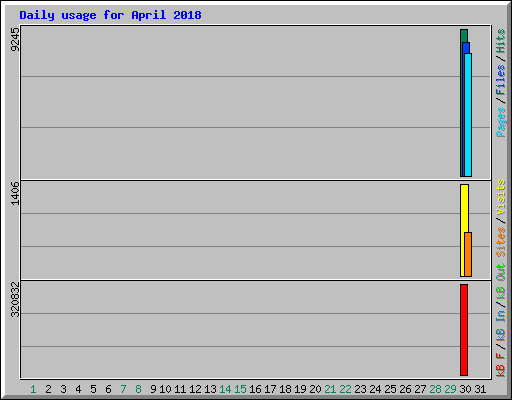Select the yellow Visits bar
This screenshot has width=512, height=400.
pyautogui.click(x=463, y=230)
